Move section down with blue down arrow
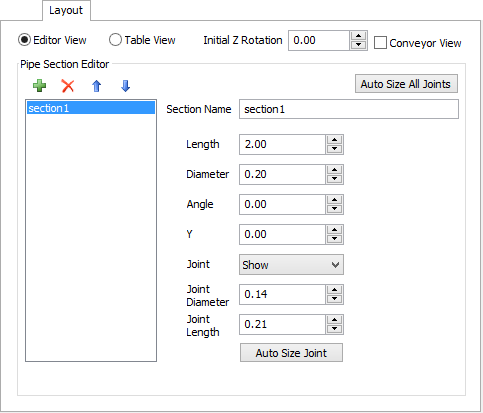Viewport: 483px width, 413px height. pyautogui.click(x=125, y=86)
